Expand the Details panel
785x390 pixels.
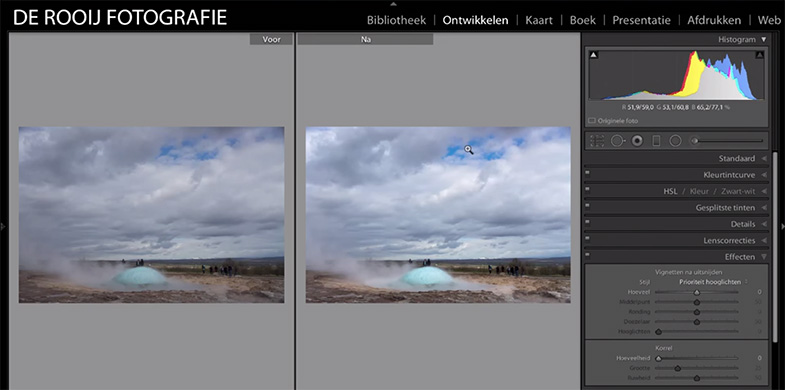(x=764, y=224)
